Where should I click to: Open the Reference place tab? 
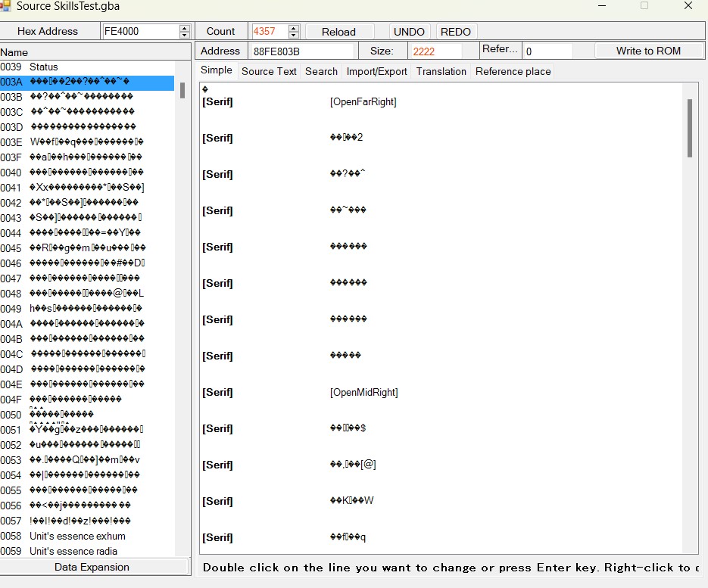[x=513, y=71]
